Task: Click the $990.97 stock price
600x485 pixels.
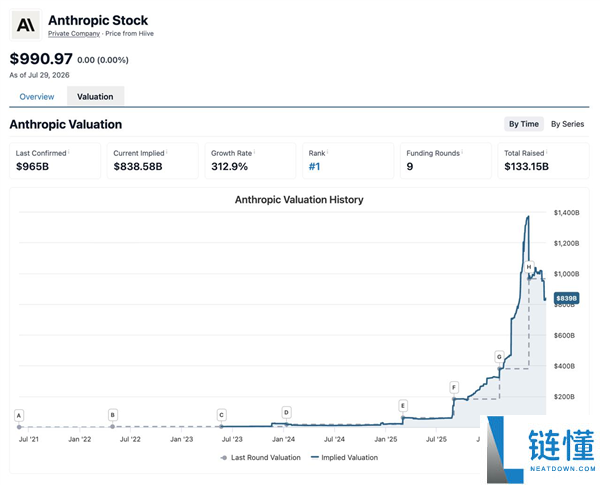Action: [41, 59]
